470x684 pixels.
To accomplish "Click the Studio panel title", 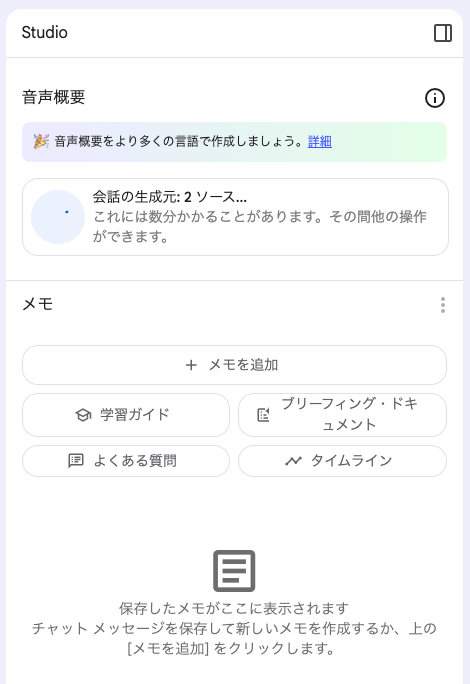I will [45, 33].
